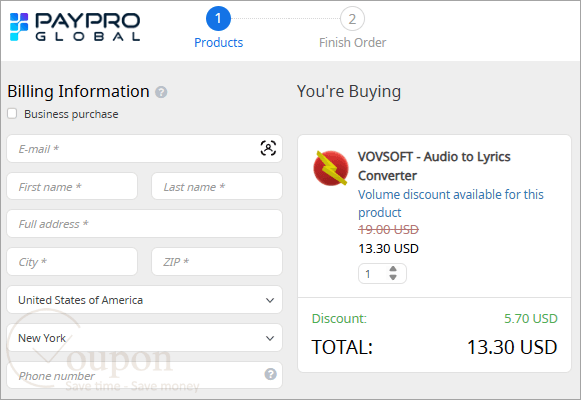The image size is (581, 400).
Task: Tick the Business purchase checkbox
Action: coord(12,114)
